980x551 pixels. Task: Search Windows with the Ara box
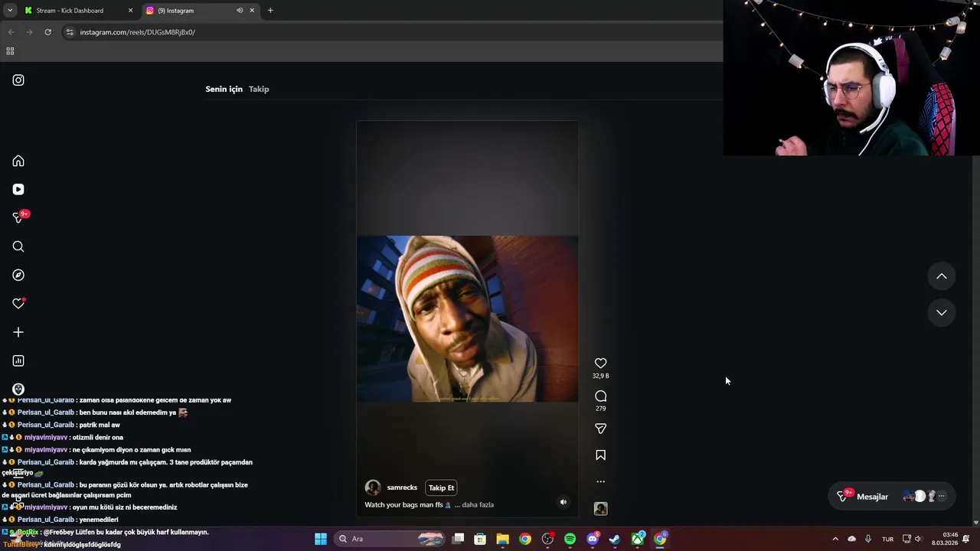tap(390, 539)
